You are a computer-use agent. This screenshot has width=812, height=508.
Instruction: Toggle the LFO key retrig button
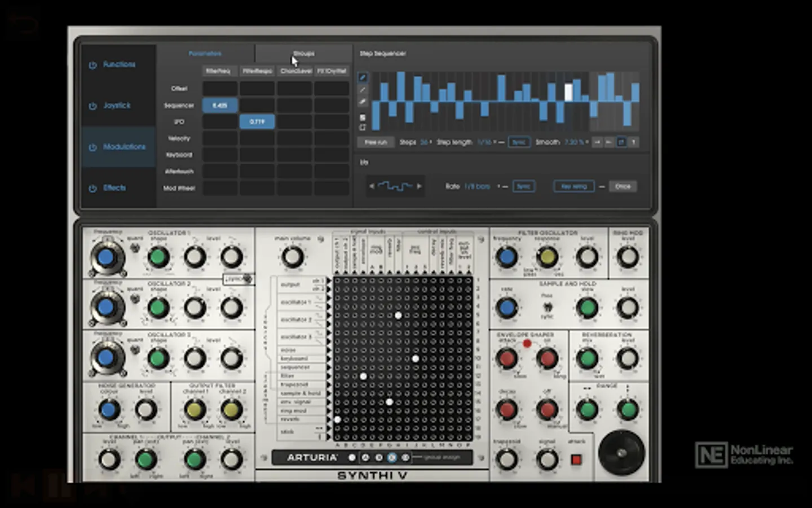(x=574, y=186)
